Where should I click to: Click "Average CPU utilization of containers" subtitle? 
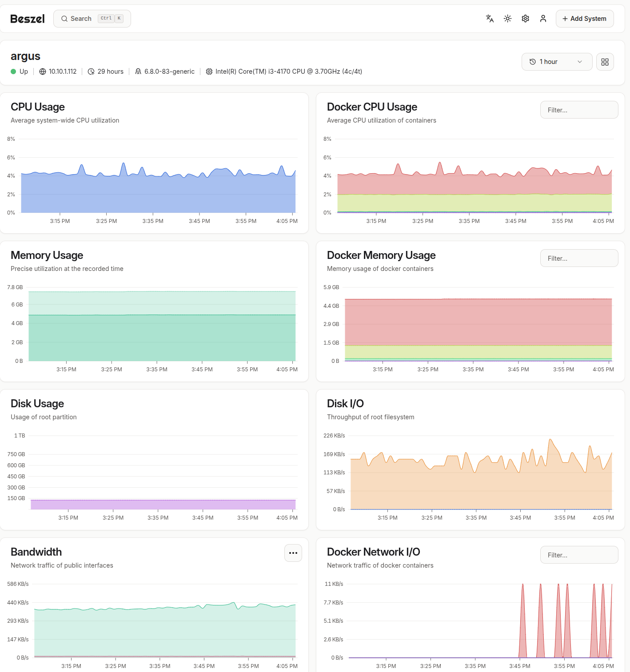pyautogui.click(x=382, y=120)
